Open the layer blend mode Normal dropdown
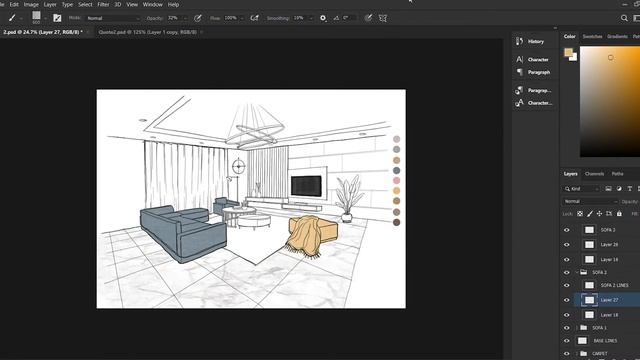640x360 pixels. [591, 201]
